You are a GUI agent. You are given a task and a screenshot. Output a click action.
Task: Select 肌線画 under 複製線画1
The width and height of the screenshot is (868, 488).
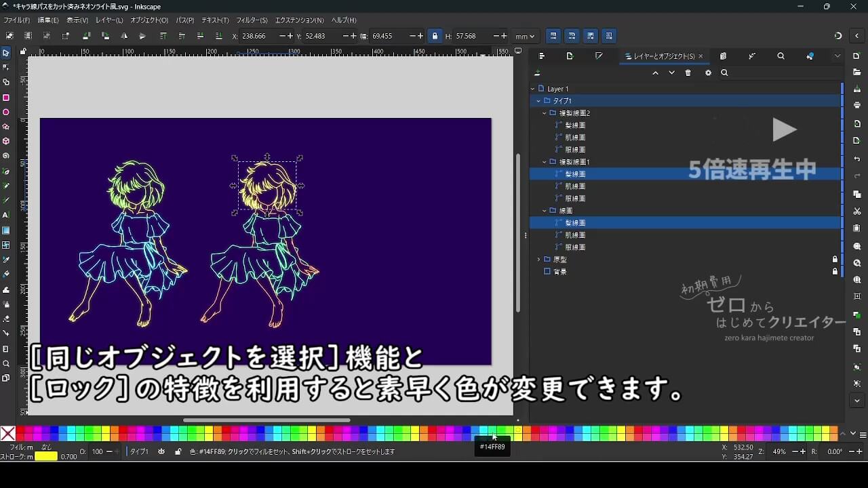575,186
